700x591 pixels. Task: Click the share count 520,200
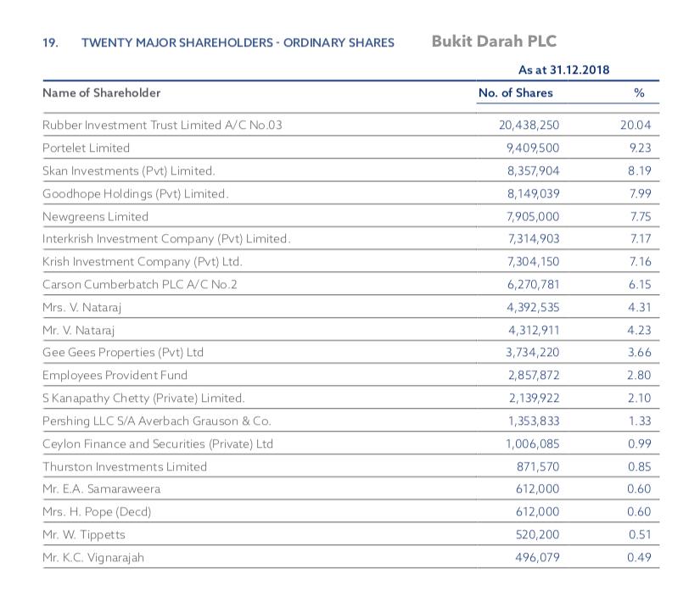click(x=537, y=535)
